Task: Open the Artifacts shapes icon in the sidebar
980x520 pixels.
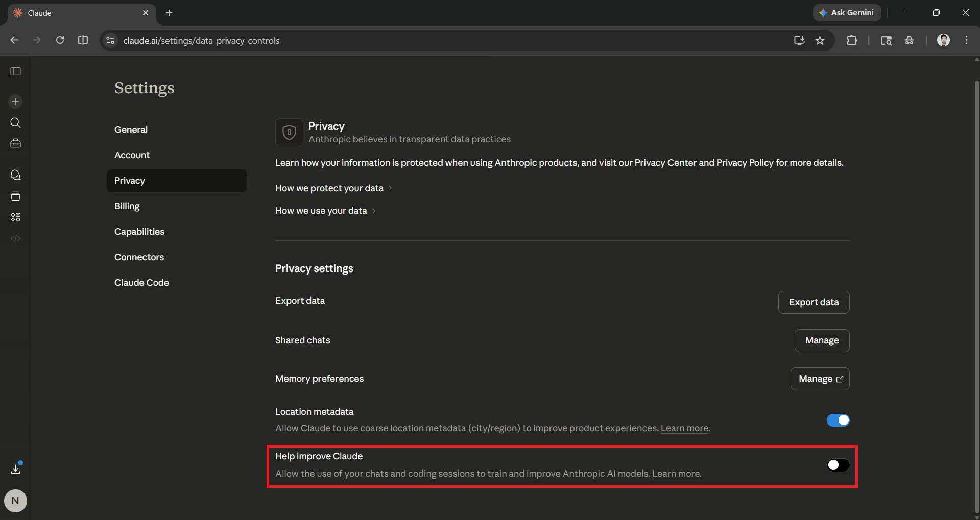Action: 16,217
